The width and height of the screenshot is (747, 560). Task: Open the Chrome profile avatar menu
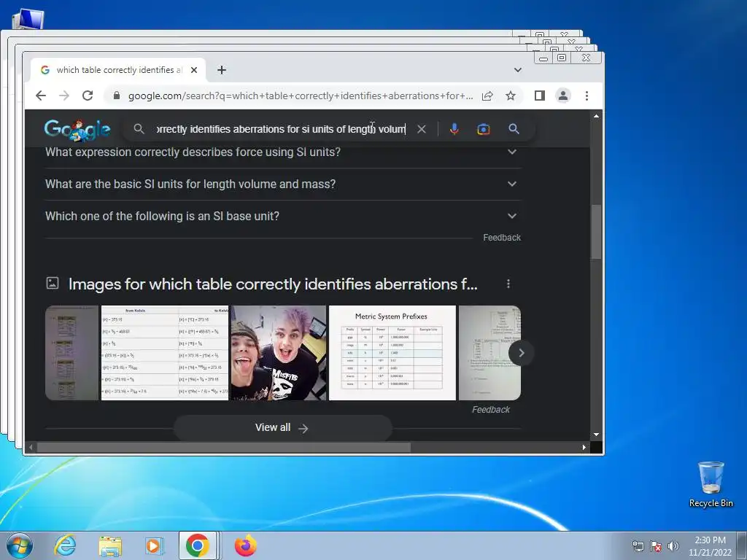click(563, 96)
